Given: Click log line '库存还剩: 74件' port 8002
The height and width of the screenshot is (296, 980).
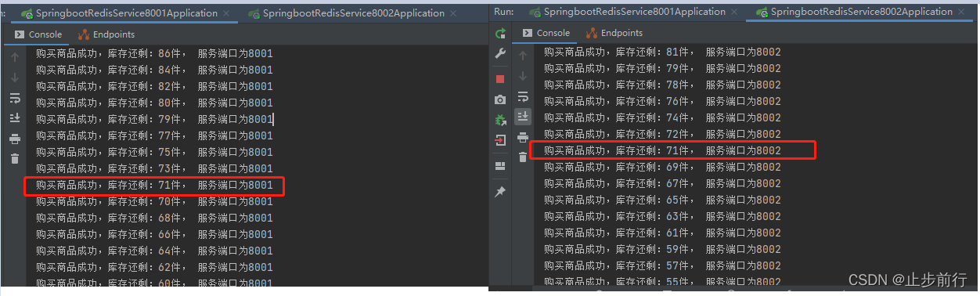Looking at the screenshot, I should tap(662, 117).
